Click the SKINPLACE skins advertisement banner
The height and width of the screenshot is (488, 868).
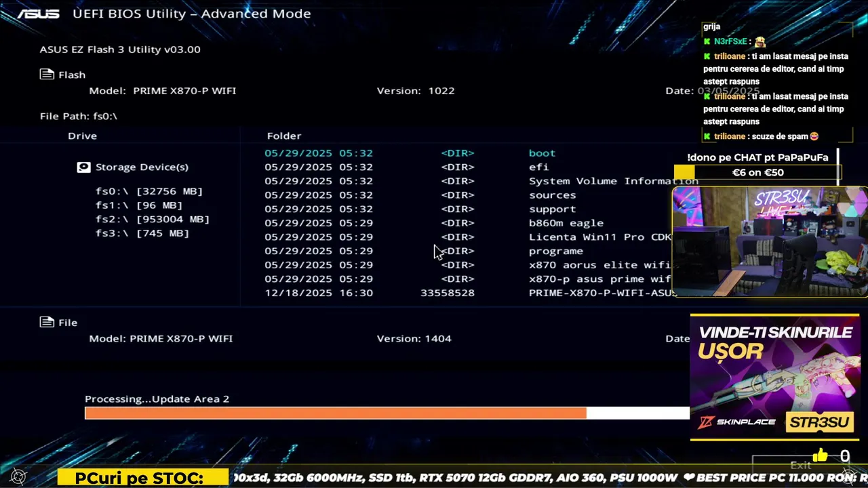[x=774, y=376]
